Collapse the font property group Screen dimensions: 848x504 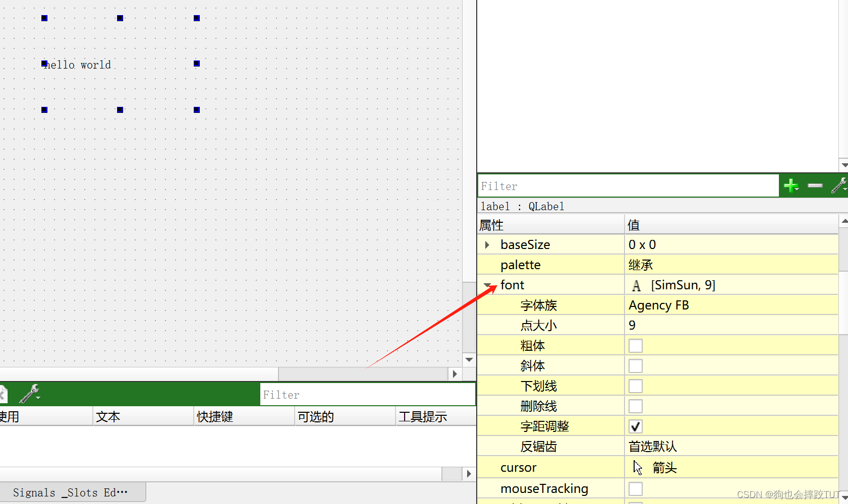click(x=487, y=285)
